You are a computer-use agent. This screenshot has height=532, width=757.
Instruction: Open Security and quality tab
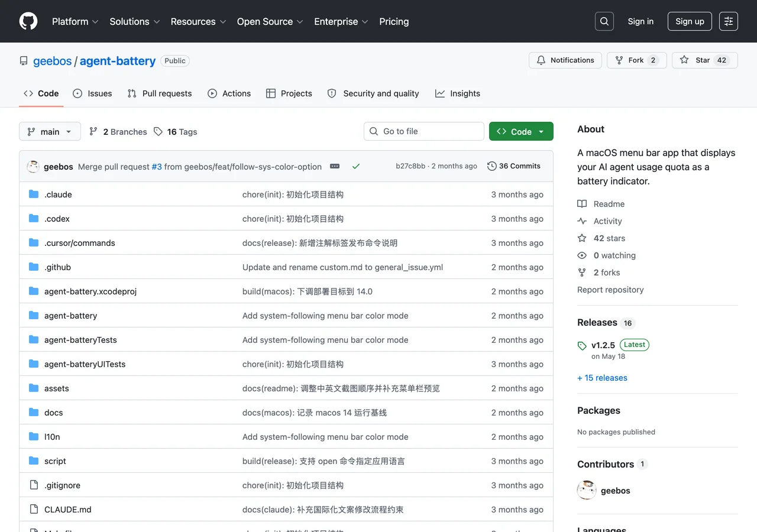point(373,93)
